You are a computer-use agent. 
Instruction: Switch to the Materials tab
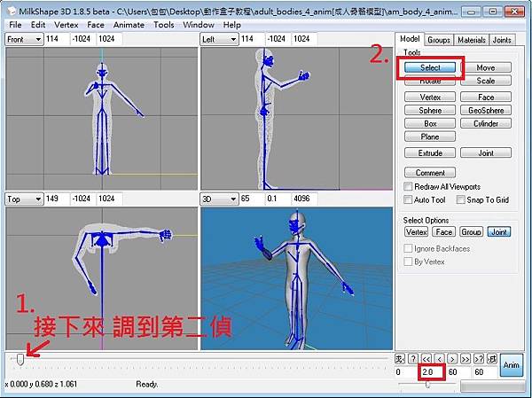click(x=472, y=40)
